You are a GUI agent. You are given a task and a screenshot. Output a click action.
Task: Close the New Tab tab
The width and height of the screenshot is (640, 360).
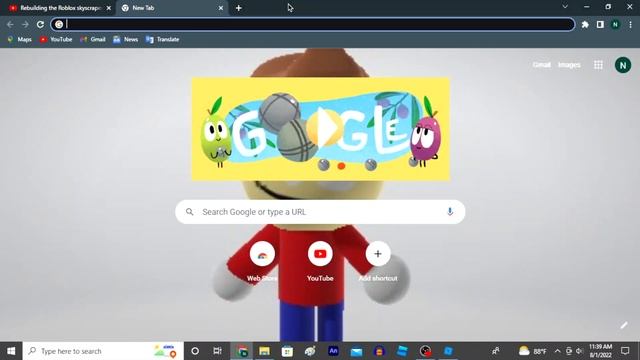[221, 8]
